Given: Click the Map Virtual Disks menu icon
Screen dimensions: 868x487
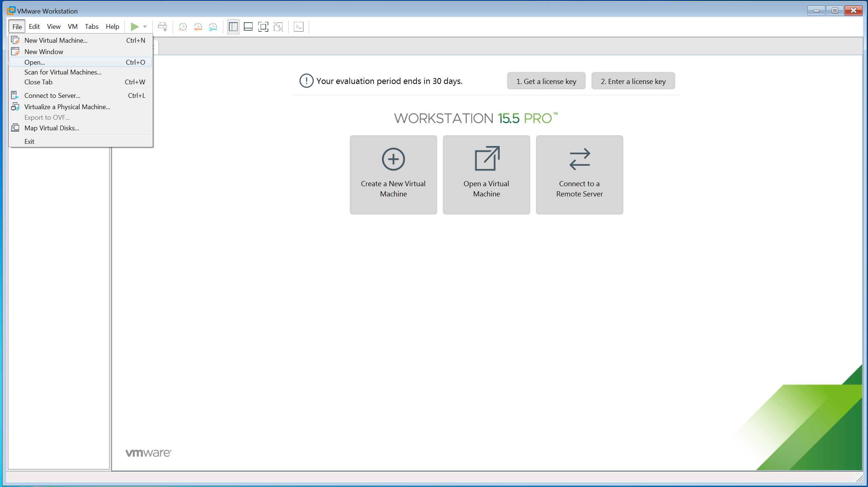Looking at the screenshot, I should tap(15, 128).
